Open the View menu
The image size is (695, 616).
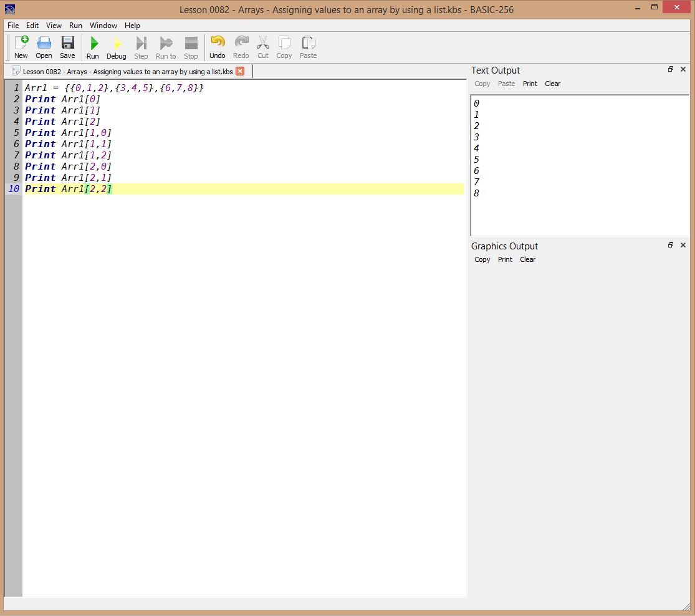(x=54, y=26)
